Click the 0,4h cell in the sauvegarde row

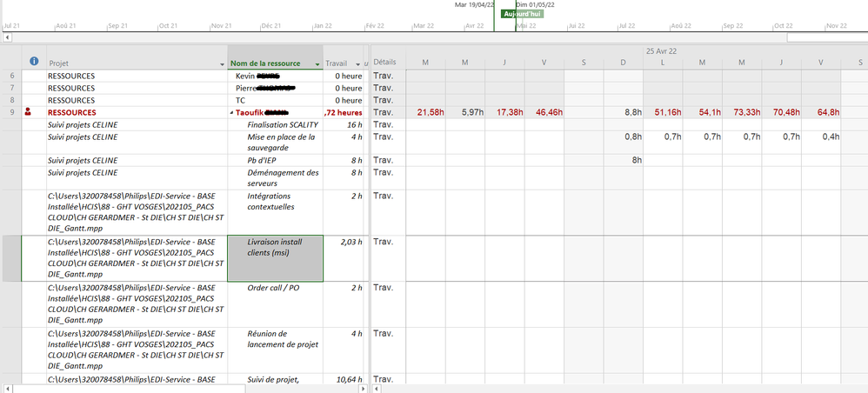point(821,143)
